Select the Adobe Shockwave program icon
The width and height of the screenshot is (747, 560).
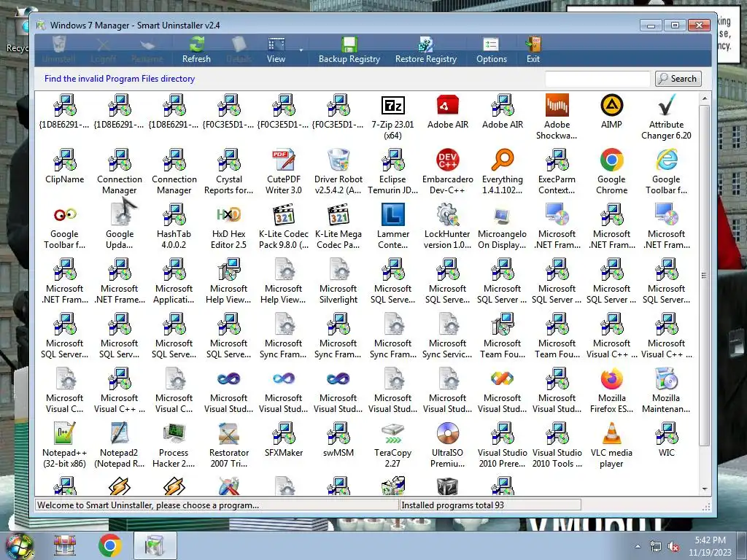(557, 117)
